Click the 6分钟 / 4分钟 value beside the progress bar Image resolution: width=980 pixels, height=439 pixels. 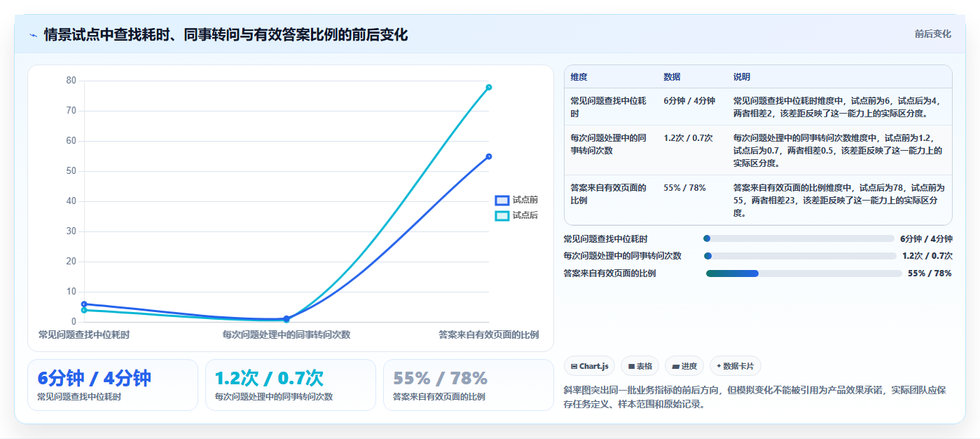[926, 239]
